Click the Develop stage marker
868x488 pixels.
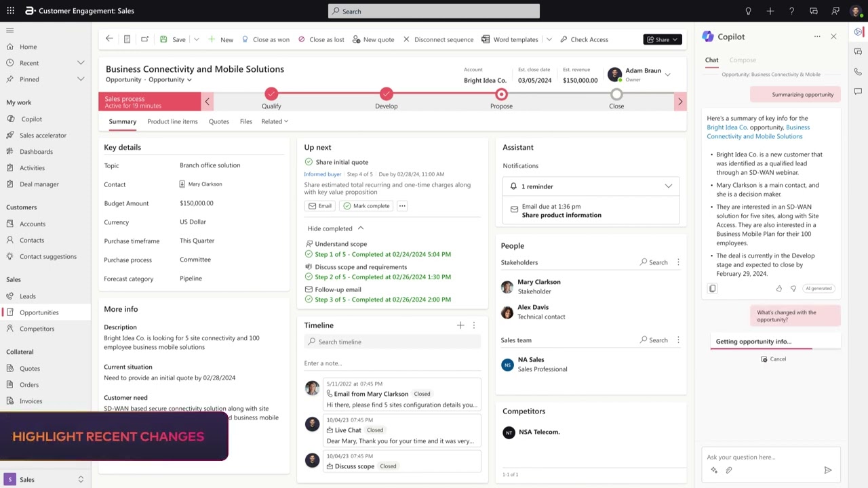(387, 94)
